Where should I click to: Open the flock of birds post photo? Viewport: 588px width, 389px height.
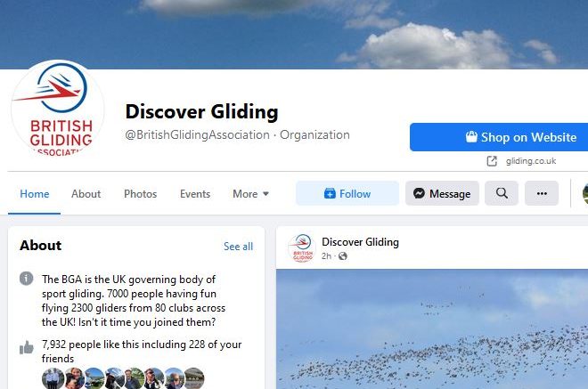pos(432,329)
